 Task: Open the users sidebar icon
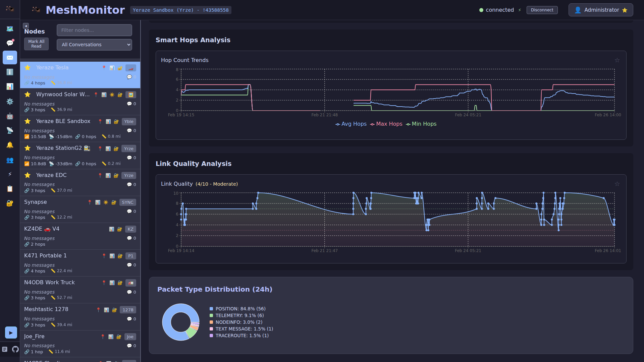[x=10, y=160]
